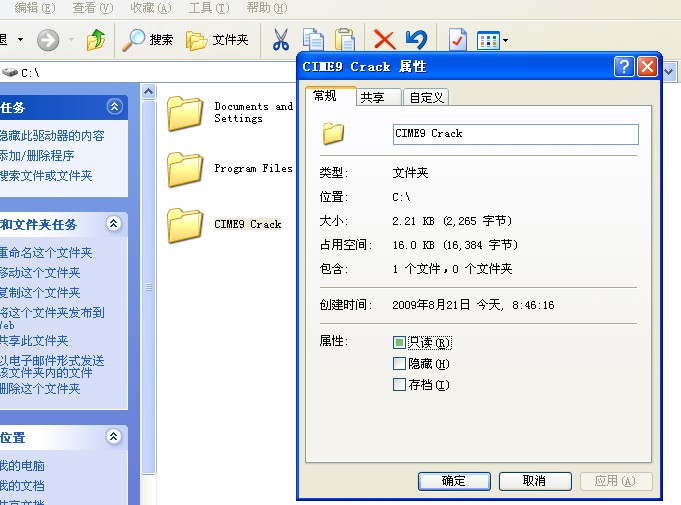The width and height of the screenshot is (681, 505).
Task: Go up one folder level icon
Action: click(x=96, y=40)
